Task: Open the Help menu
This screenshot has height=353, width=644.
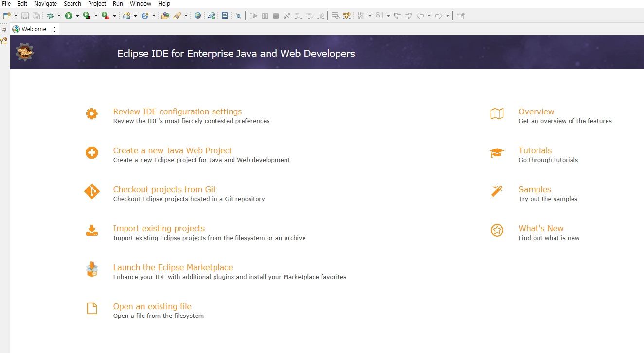Action: click(x=164, y=3)
